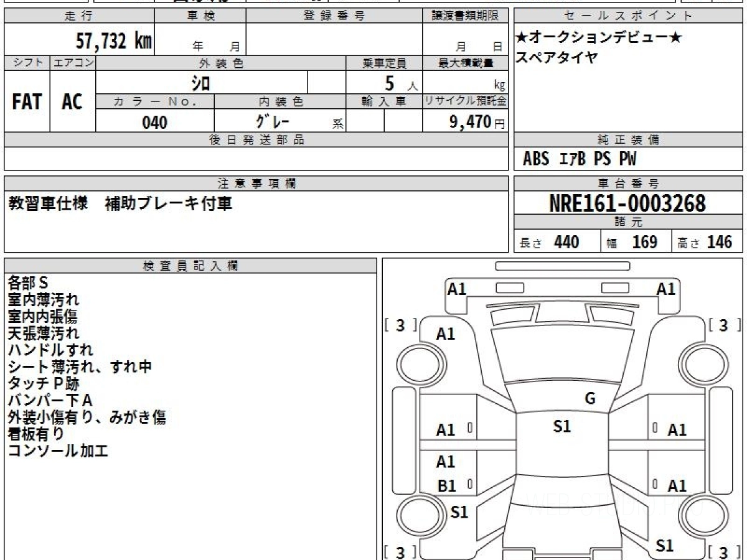Viewport: 747px width, 560px height.
Task: Click the inspector note 室内内張傷
Action: [x=44, y=317]
